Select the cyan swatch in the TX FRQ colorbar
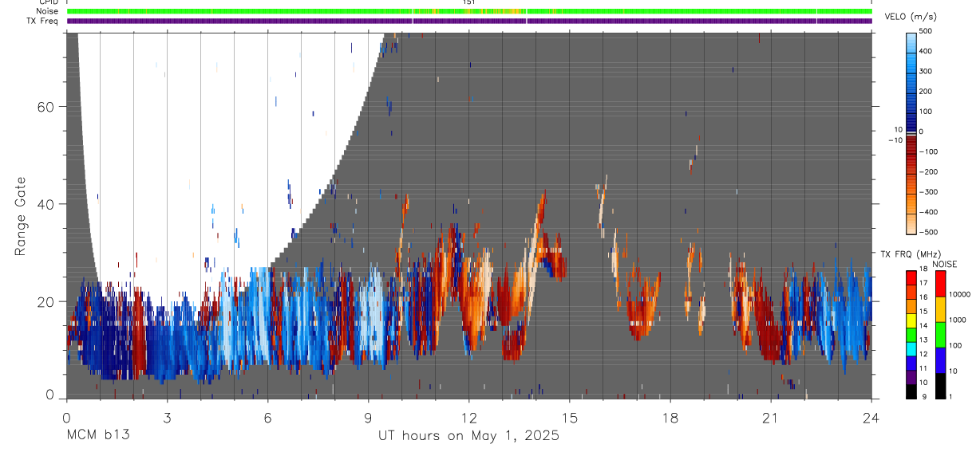This screenshot has width=980, height=452. [912, 348]
